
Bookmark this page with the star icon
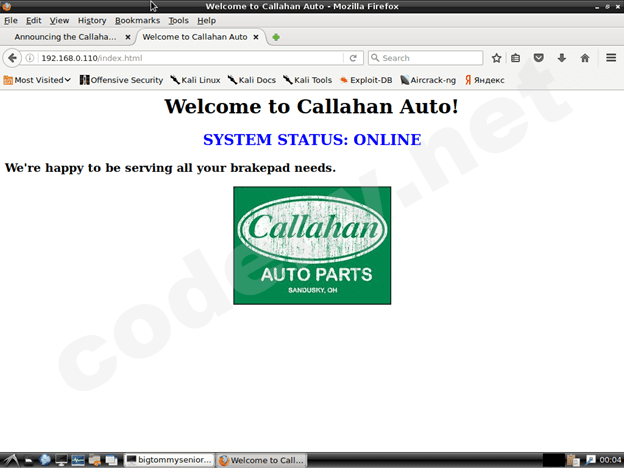point(496,58)
